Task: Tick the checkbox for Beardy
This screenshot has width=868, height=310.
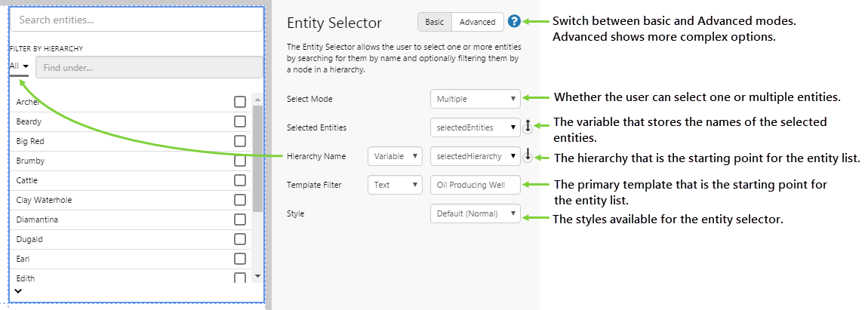Action: tap(240, 121)
